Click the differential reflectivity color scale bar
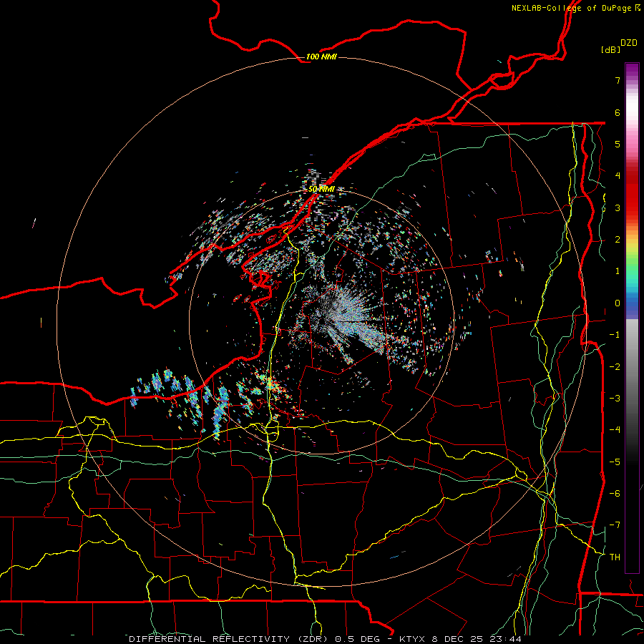 point(632,318)
